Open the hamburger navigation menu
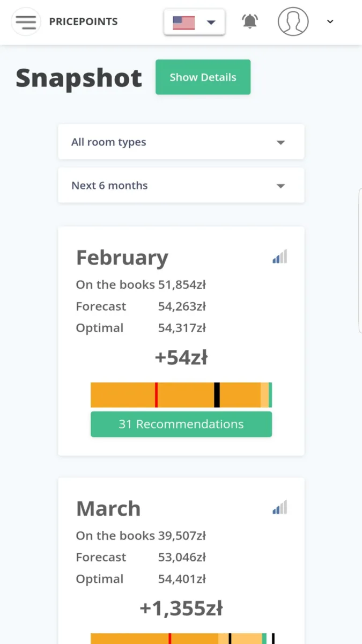This screenshot has height=644, width=362. tap(26, 22)
